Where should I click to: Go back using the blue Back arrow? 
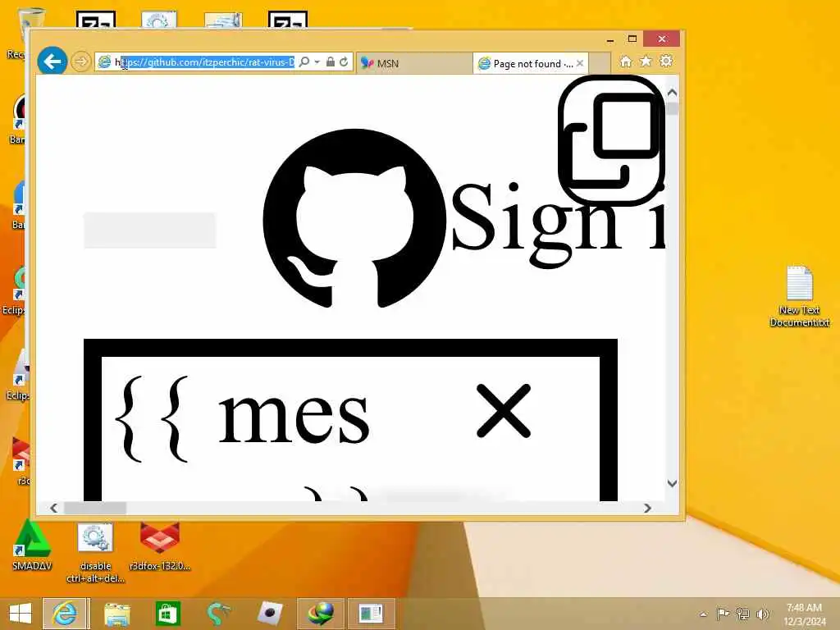click(x=52, y=62)
